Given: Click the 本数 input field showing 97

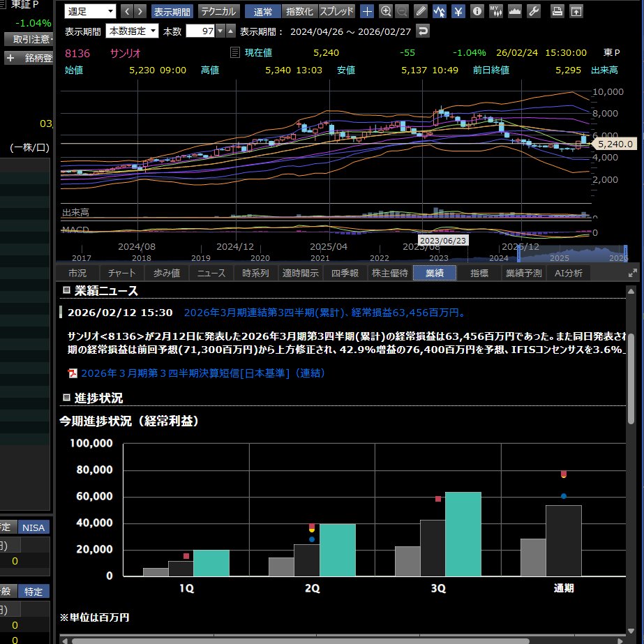Looking at the screenshot, I should click(200, 31).
